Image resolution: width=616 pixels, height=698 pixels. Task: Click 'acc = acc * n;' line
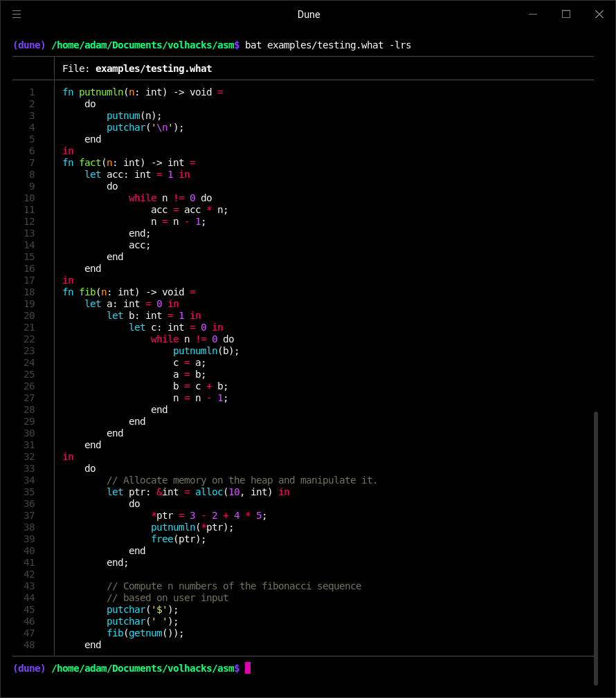click(189, 210)
